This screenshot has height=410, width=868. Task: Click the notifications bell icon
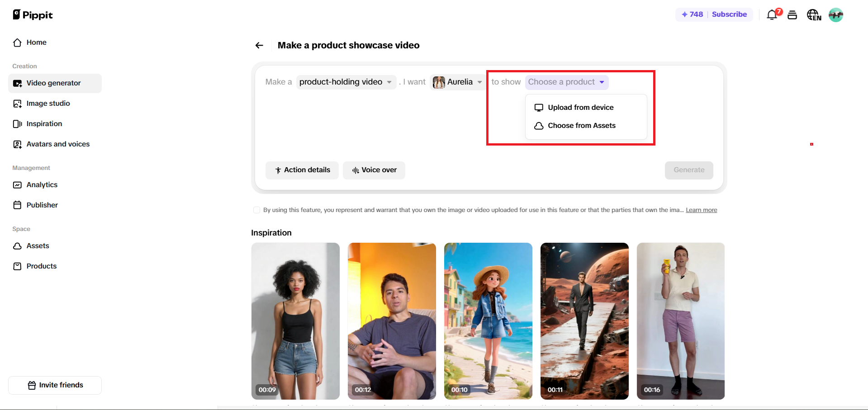pos(773,15)
